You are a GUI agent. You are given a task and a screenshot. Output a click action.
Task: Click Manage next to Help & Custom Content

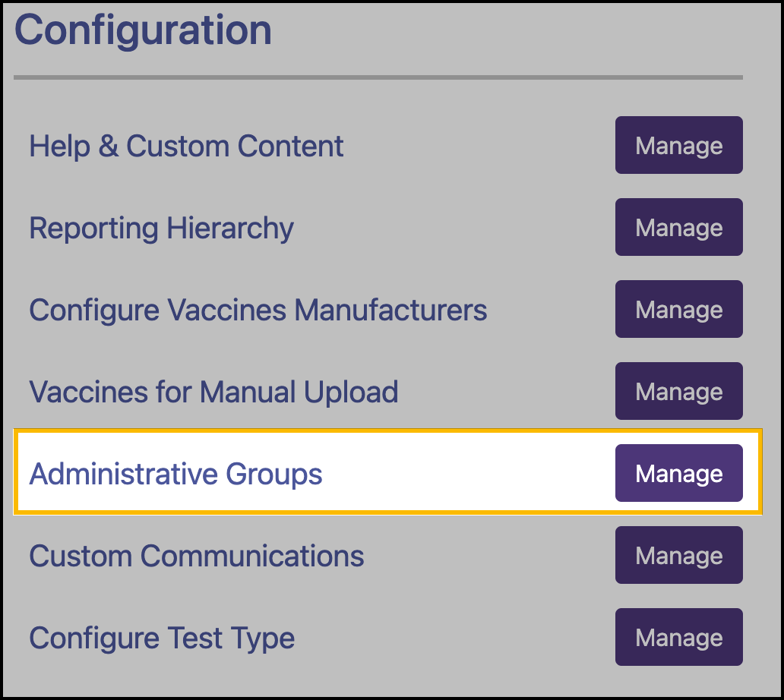678,145
